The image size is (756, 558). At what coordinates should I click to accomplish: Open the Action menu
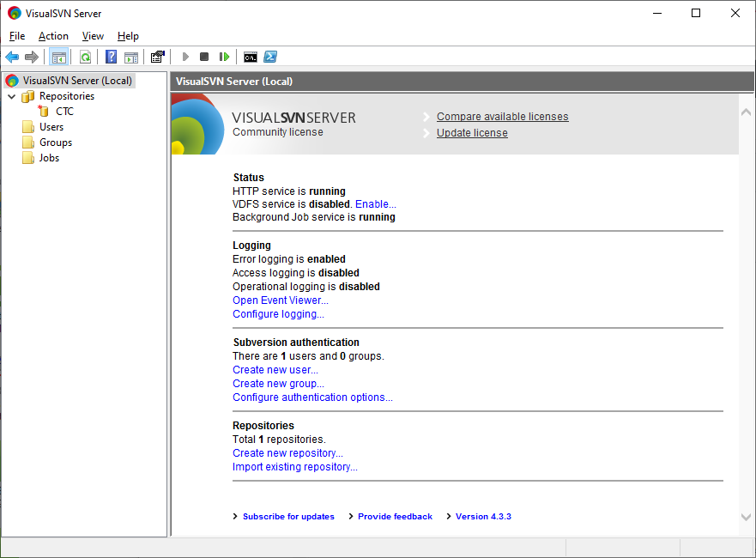point(53,36)
